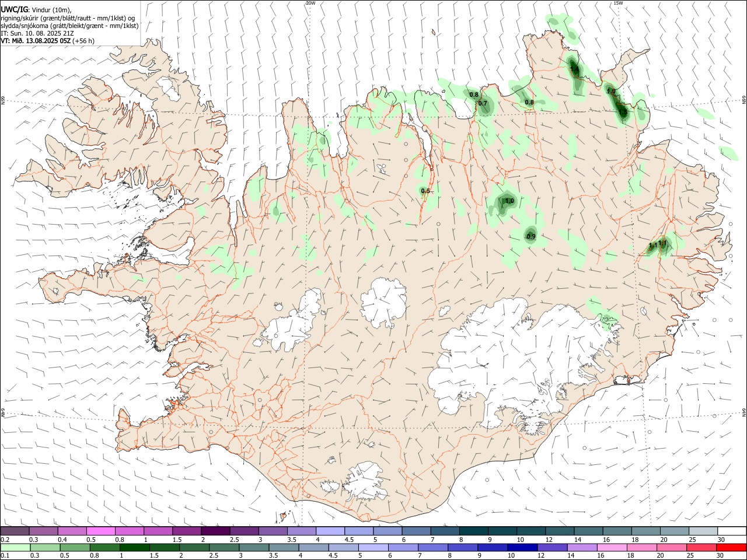Click the 0.7 precipitation value label
This screenshot has width=747, height=560.
(x=483, y=104)
